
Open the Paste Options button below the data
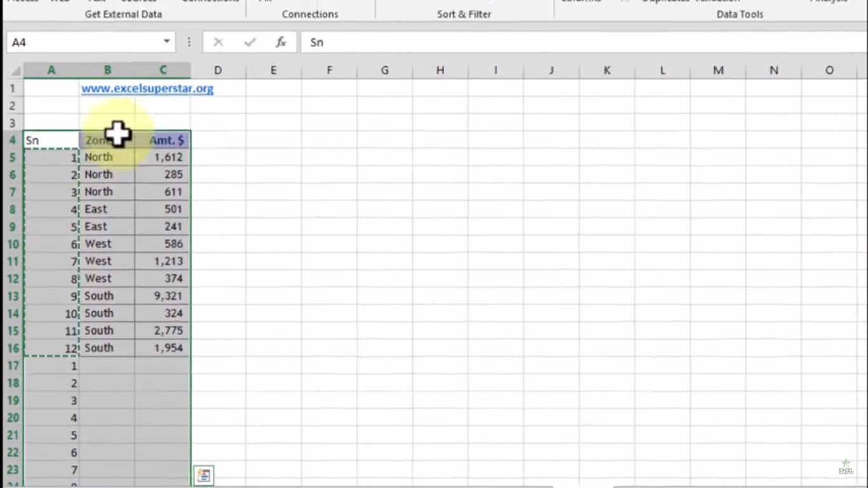(204, 475)
